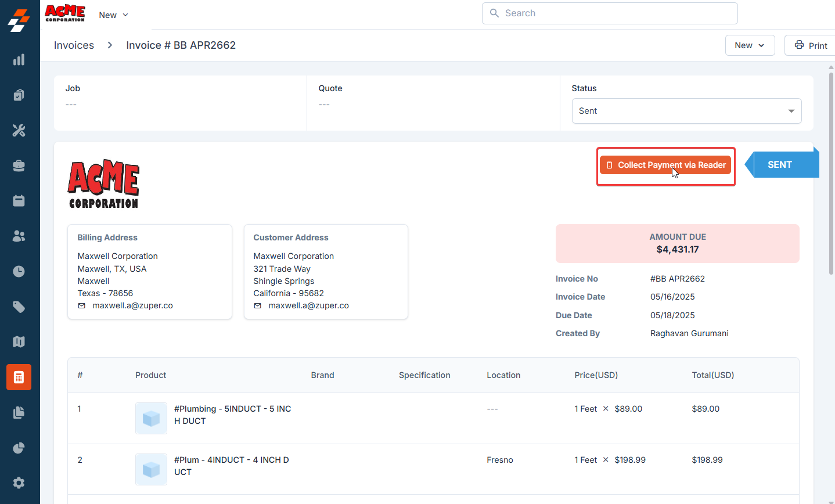Click the Billing Address heading
The width and height of the screenshot is (835, 504).
[107, 237]
